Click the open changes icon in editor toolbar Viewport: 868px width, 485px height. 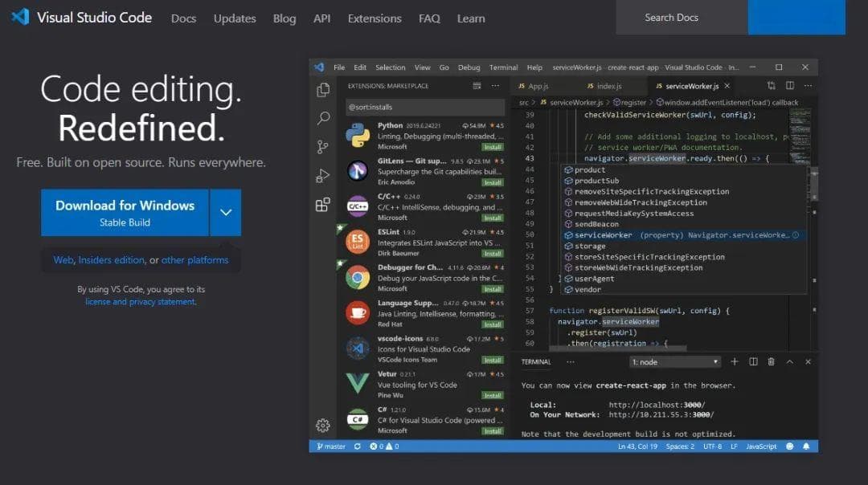tap(771, 86)
